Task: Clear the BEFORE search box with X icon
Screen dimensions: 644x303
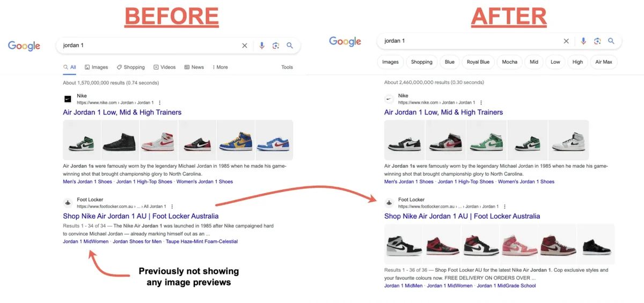Action: pos(245,46)
